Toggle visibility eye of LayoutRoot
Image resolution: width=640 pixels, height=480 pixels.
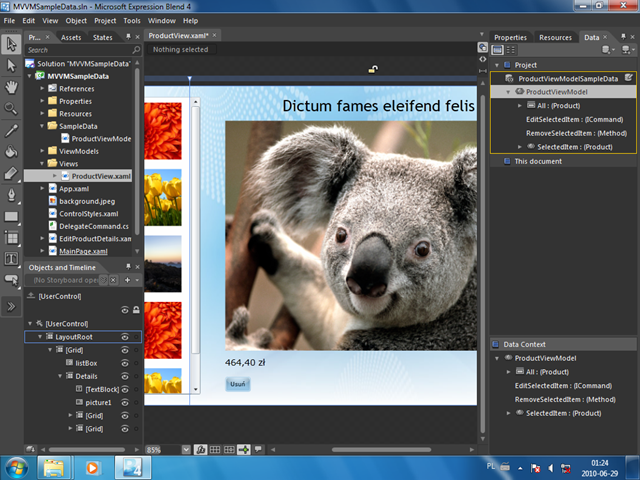point(125,337)
